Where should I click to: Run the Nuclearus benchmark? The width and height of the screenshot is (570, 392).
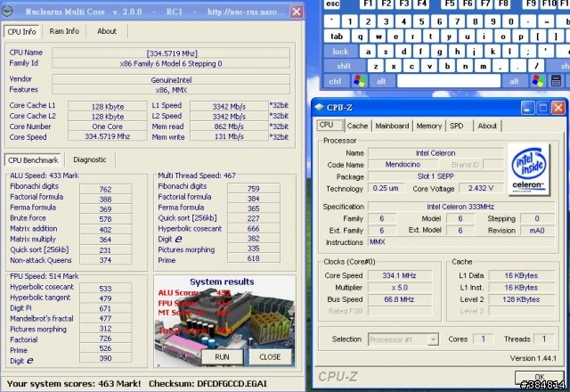[x=222, y=356]
